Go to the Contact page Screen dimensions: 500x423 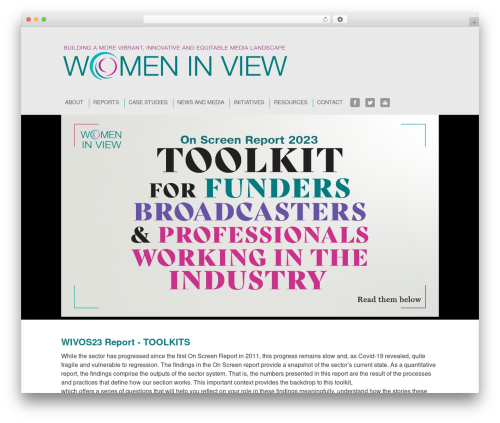[330, 102]
